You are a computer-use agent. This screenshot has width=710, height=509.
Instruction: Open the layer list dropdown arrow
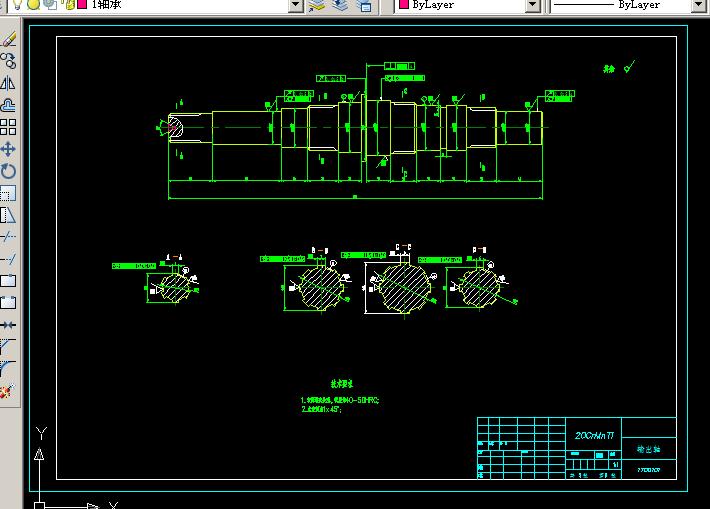[x=296, y=5]
